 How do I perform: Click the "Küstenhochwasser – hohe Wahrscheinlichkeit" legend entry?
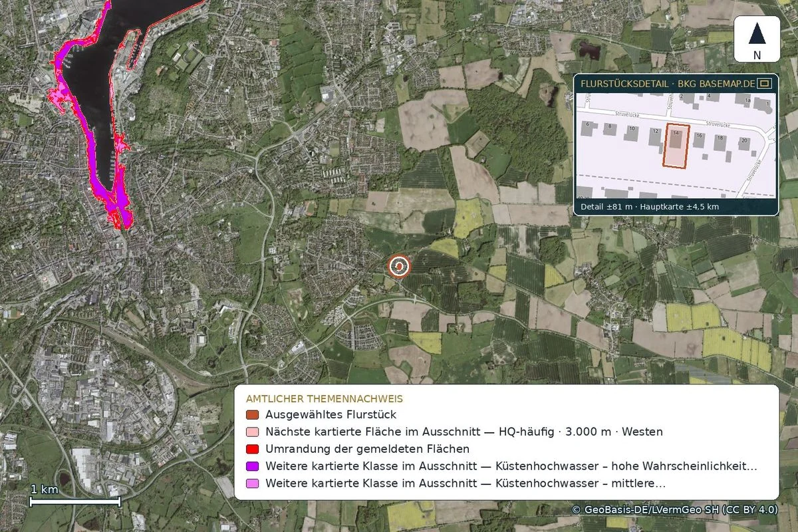(511, 466)
